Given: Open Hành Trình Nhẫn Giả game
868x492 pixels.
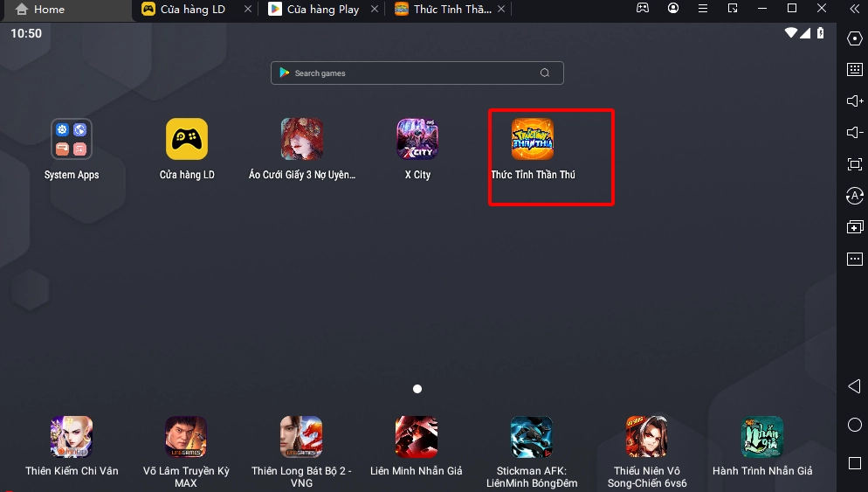Looking at the screenshot, I should tap(762, 437).
